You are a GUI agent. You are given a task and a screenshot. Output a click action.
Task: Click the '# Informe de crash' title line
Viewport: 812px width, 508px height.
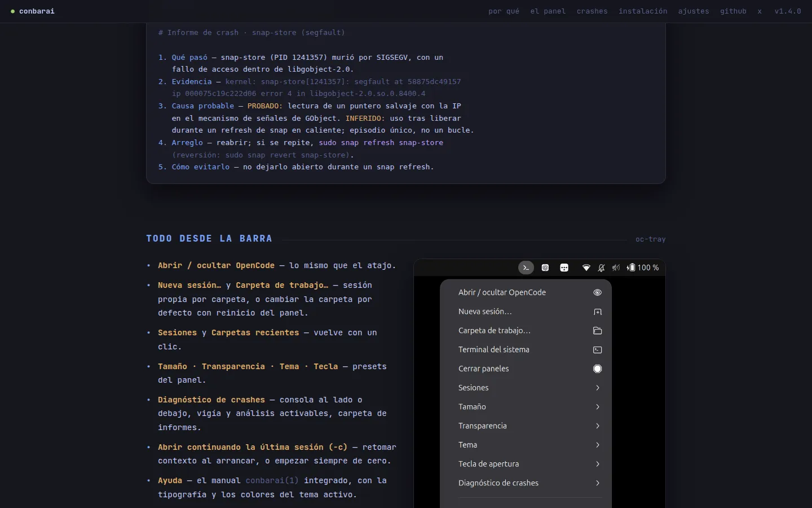[251, 33]
